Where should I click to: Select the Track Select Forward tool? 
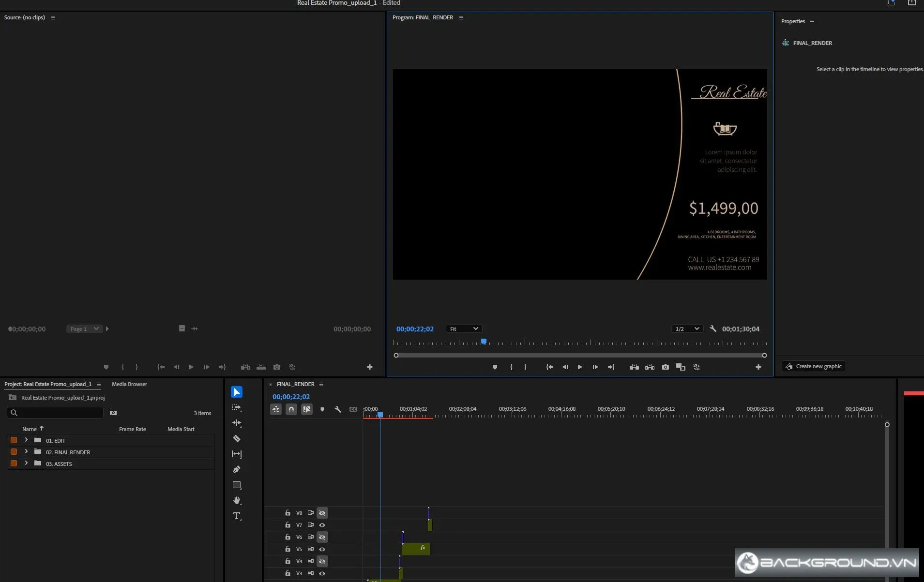(237, 408)
